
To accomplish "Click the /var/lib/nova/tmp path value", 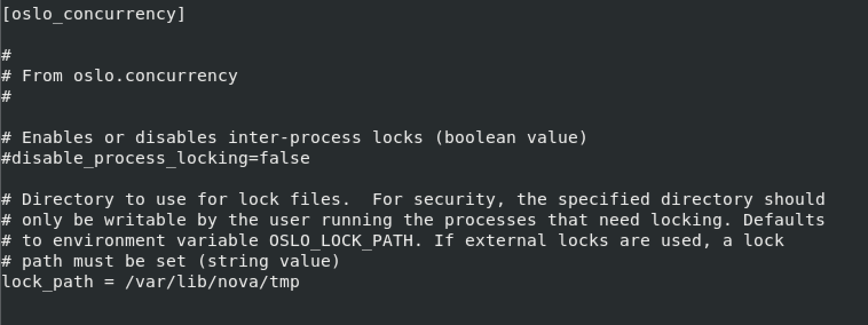I will 212,282.
